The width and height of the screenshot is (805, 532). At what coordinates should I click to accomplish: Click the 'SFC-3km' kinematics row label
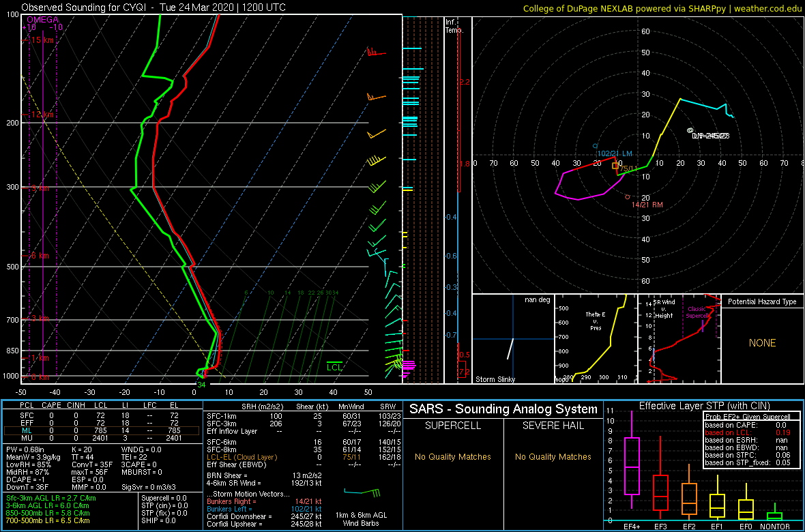(221, 423)
